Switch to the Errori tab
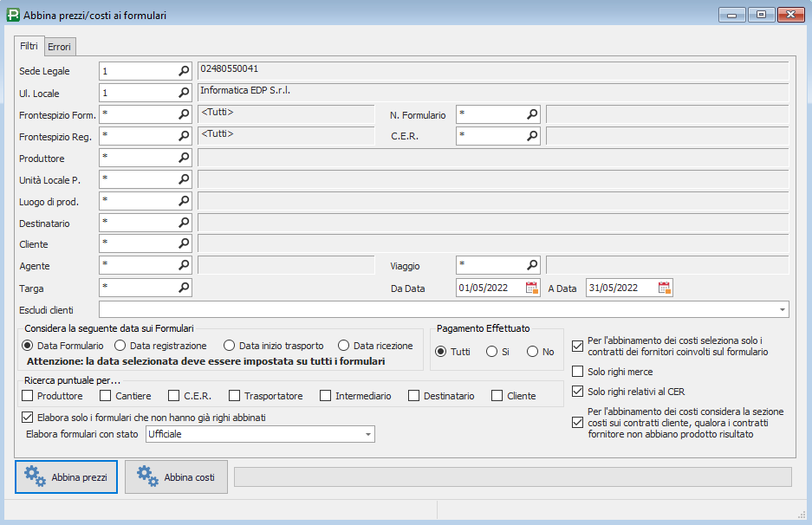812x525 pixels. click(60, 46)
